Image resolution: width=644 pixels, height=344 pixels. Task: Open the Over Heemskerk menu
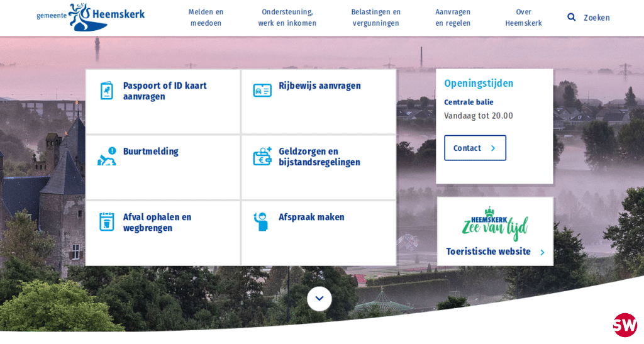coord(524,18)
